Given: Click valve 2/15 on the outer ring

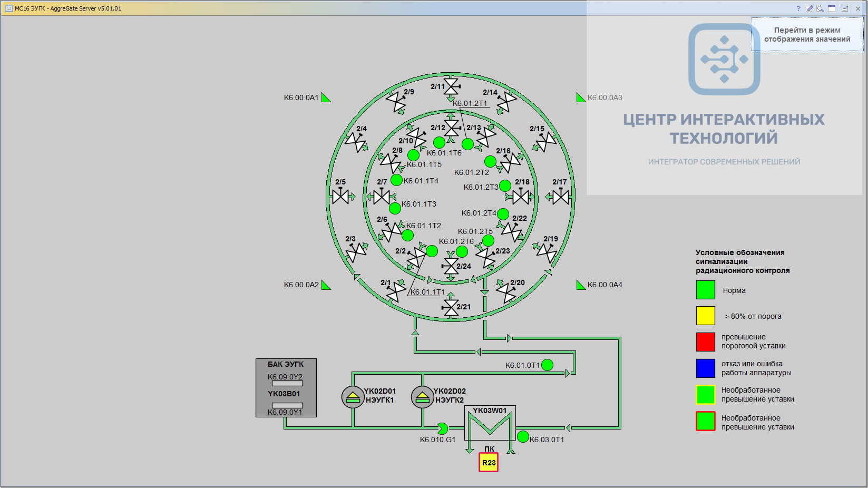Looking at the screenshot, I should click(x=546, y=141).
